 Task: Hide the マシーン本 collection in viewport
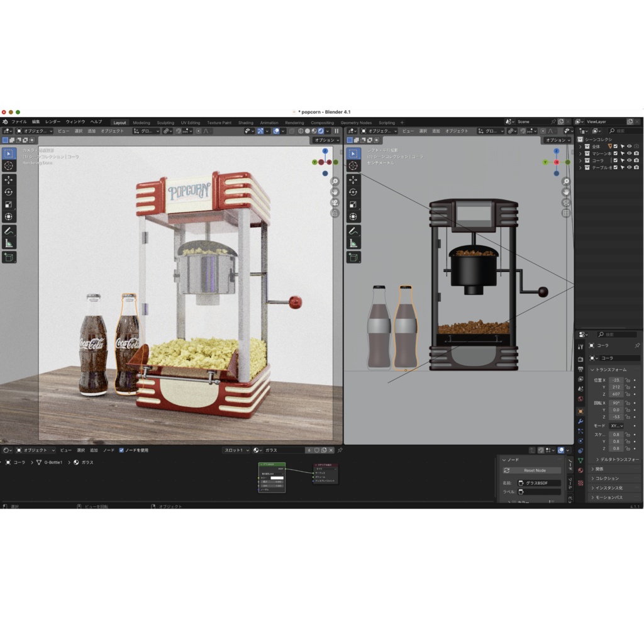[629, 153]
